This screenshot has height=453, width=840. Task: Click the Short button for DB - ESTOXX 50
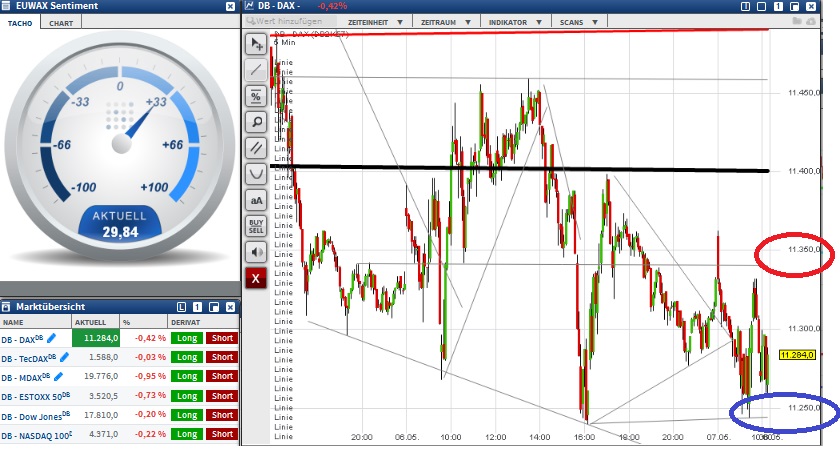coord(222,396)
